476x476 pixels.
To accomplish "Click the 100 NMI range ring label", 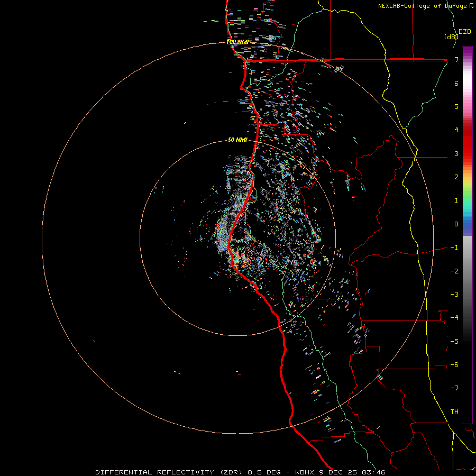I will (x=237, y=42).
